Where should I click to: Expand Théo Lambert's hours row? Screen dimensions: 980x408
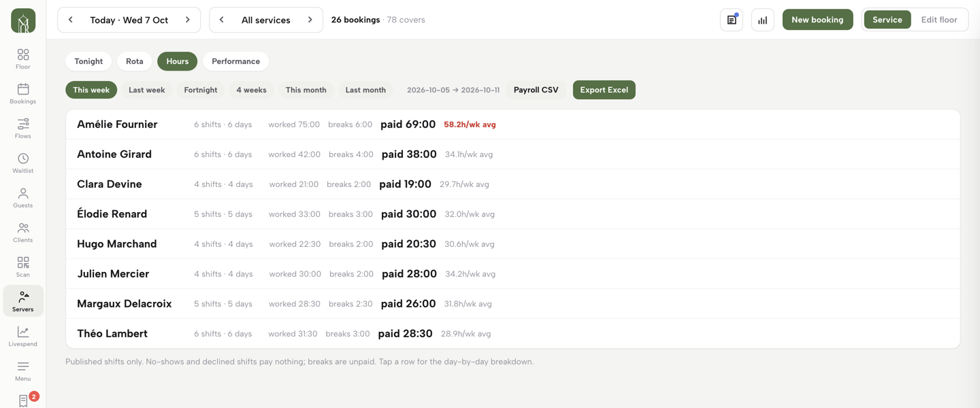pyautogui.click(x=513, y=334)
